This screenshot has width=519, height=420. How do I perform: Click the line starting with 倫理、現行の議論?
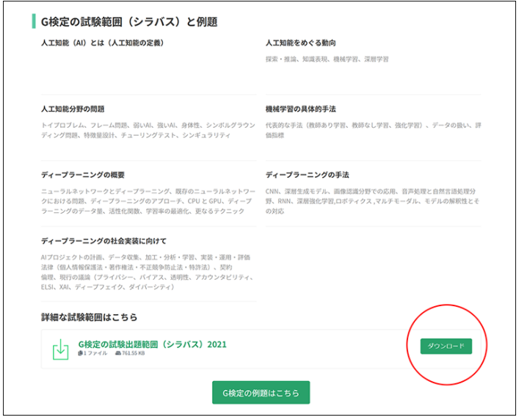147,277
